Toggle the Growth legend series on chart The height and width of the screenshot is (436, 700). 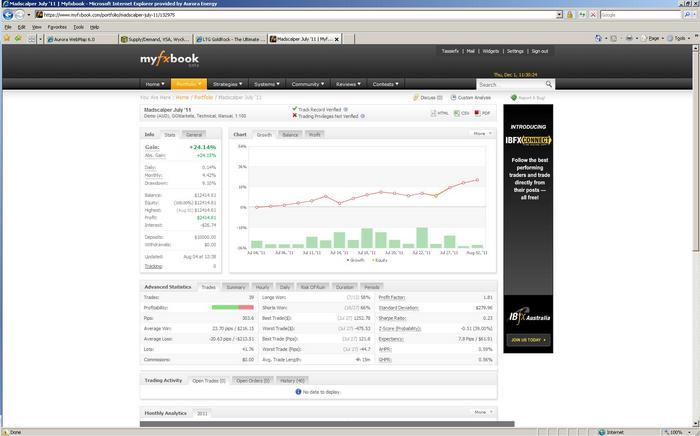point(356,260)
